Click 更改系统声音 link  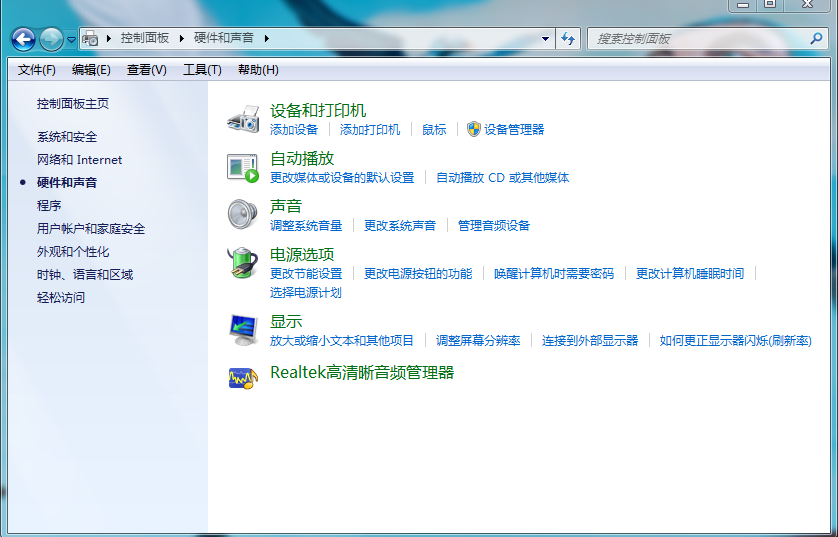400,225
